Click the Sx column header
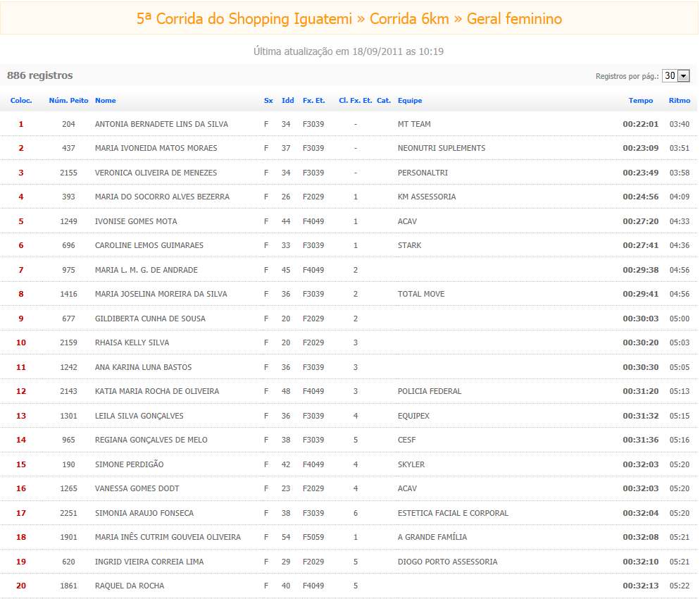700x599 pixels. [268, 101]
